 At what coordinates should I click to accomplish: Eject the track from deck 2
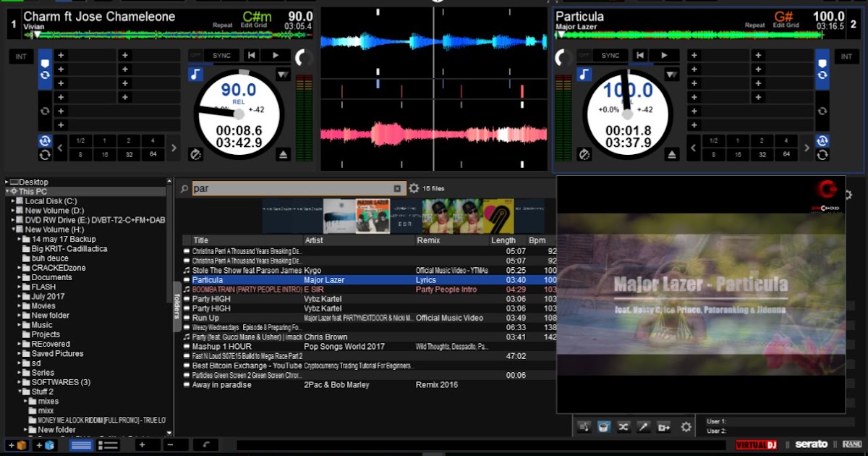(x=672, y=154)
